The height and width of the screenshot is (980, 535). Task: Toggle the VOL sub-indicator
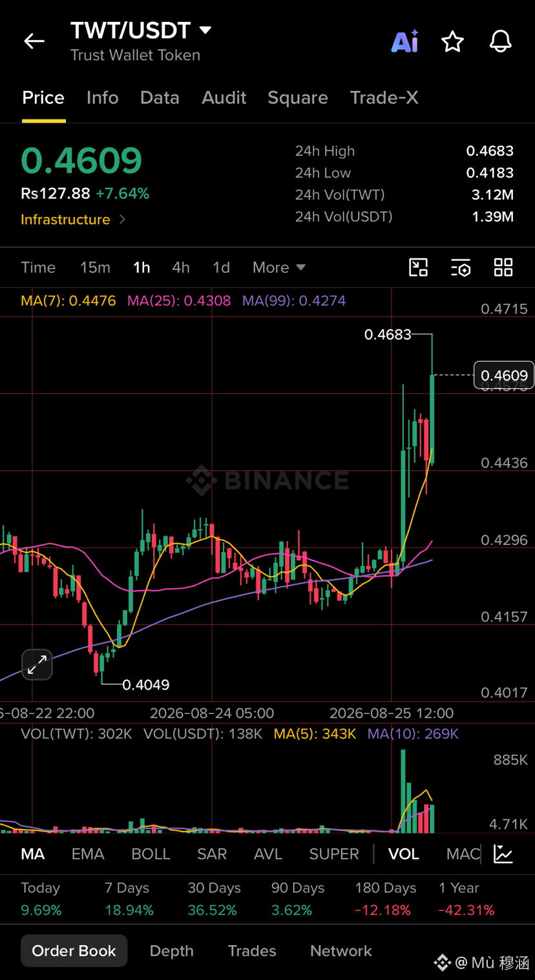404,854
